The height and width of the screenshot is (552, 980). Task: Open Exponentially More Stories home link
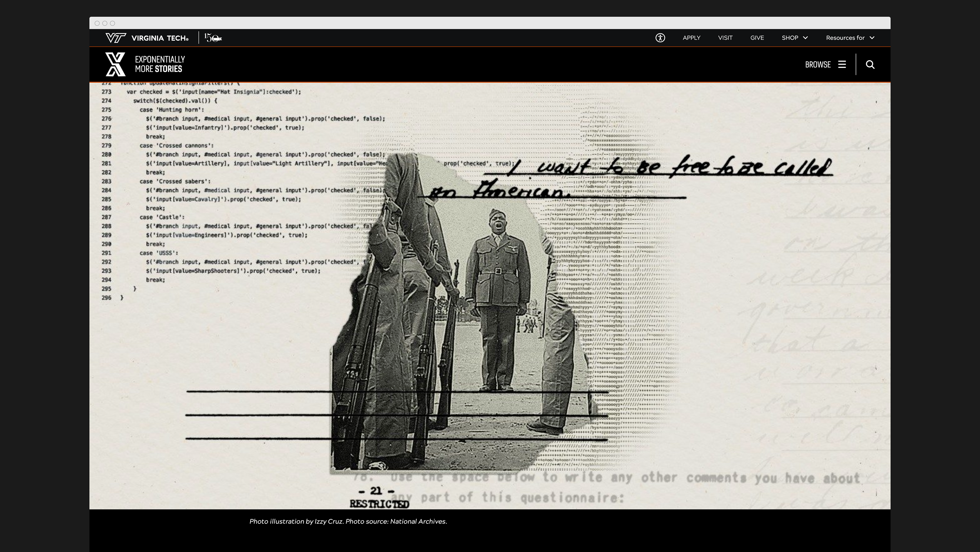pyautogui.click(x=160, y=64)
